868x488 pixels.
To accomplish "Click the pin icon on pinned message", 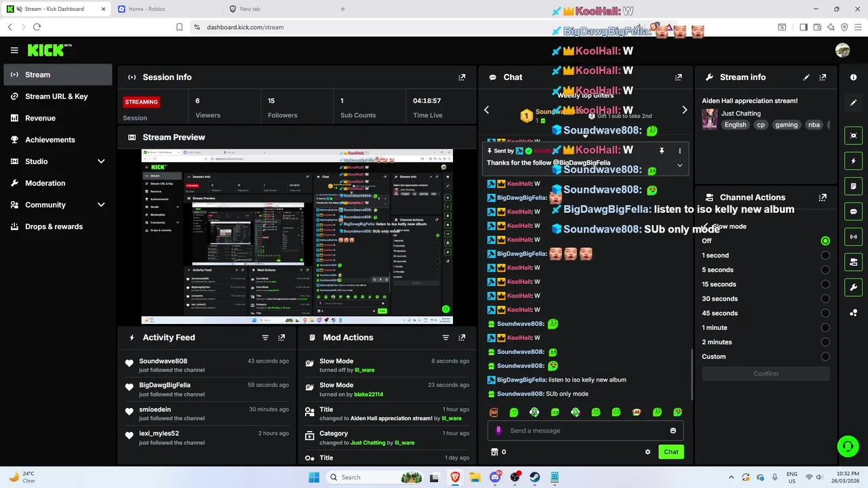I will tap(661, 150).
